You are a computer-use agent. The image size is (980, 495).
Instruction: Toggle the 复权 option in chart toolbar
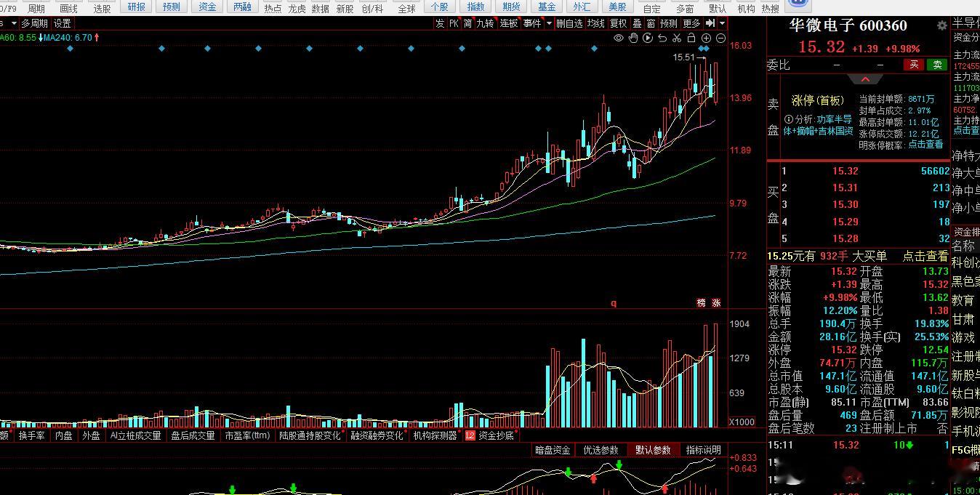(x=619, y=23)
